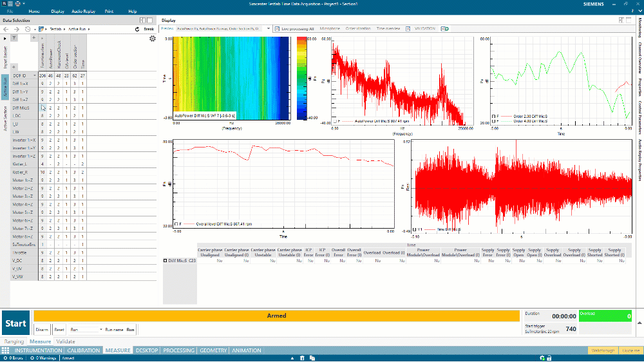644x362 pixels.
Task: Switch to the PROCESSING workflow tab
Action: (x=179, y=350)
